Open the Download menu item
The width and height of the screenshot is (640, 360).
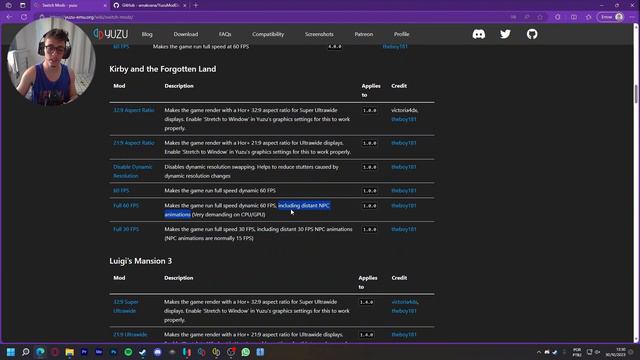[186, 34]
